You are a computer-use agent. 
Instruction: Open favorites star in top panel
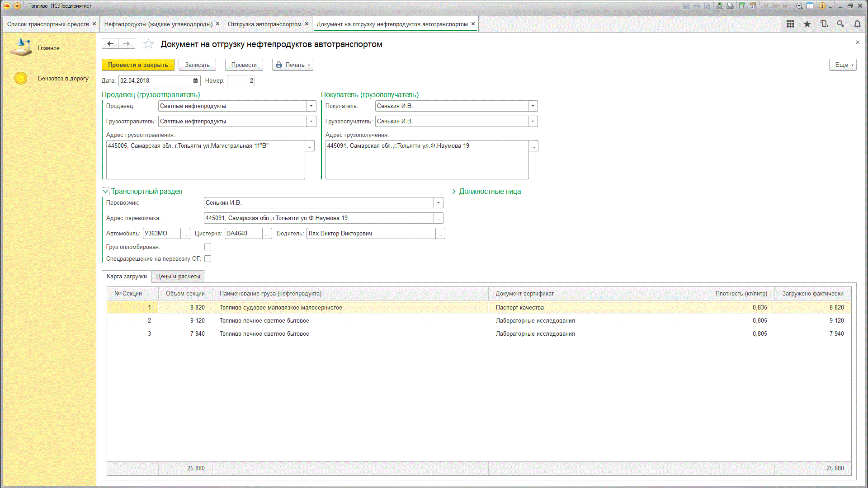coord(807,24)
